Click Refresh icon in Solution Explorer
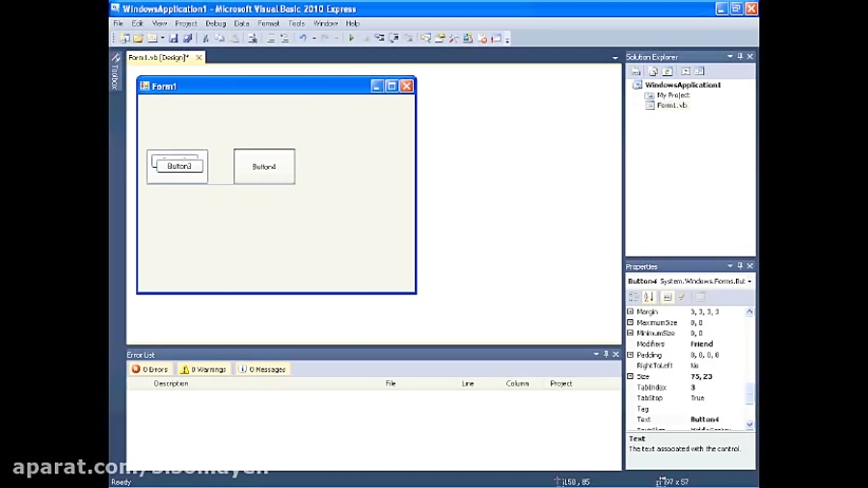Screen dimensions: 868x488 point(667,71)
